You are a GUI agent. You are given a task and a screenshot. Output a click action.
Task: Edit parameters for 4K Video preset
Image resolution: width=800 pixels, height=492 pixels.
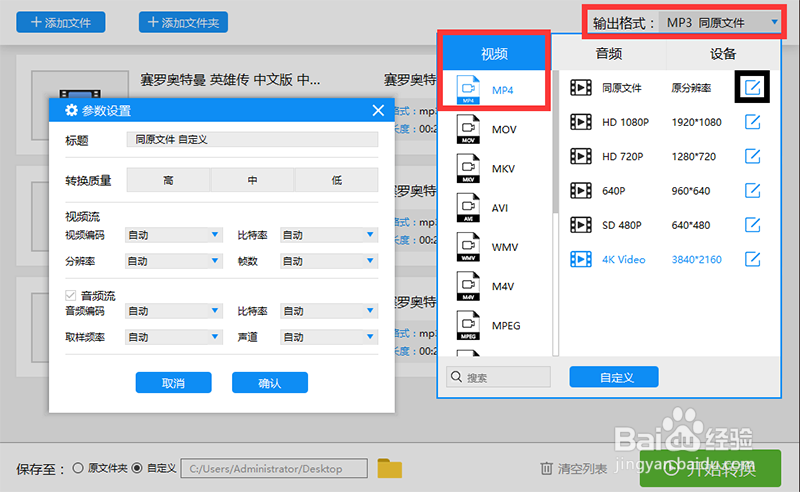[753, 259]
